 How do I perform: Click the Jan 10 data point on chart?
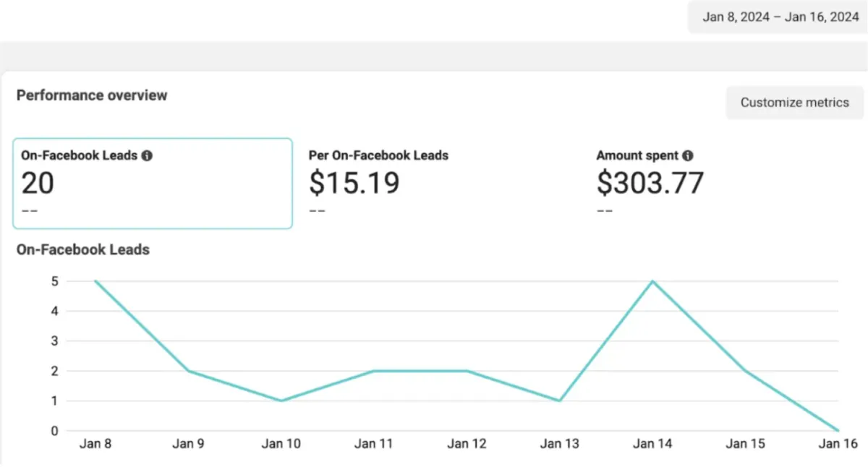[x=281, y=400]
